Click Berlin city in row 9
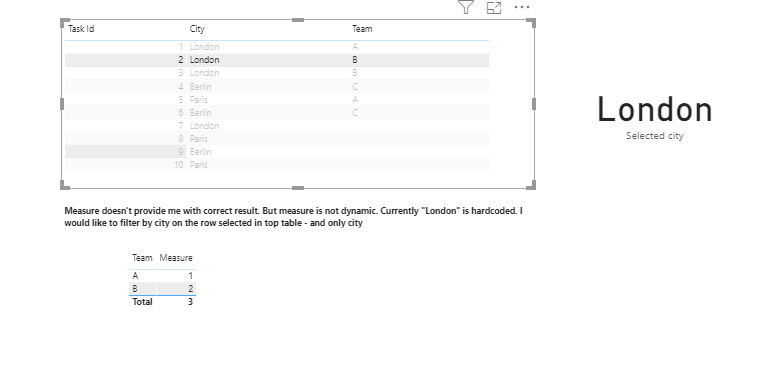758x373 pixels. 201,152
